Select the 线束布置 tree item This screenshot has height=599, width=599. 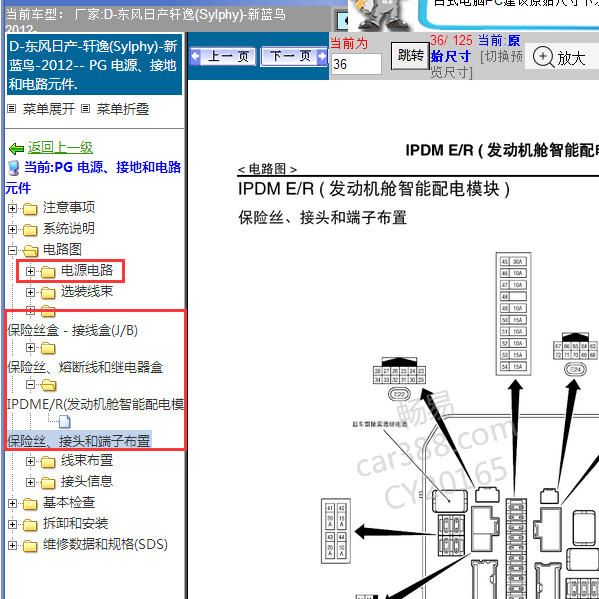click(87, 460)
